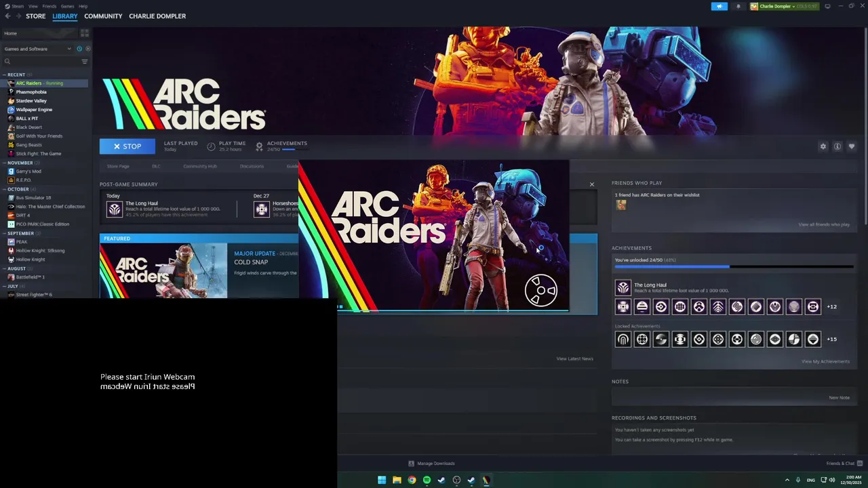
Task: Switch to Big Picture mode monitor icon
Action: point(827,6)
